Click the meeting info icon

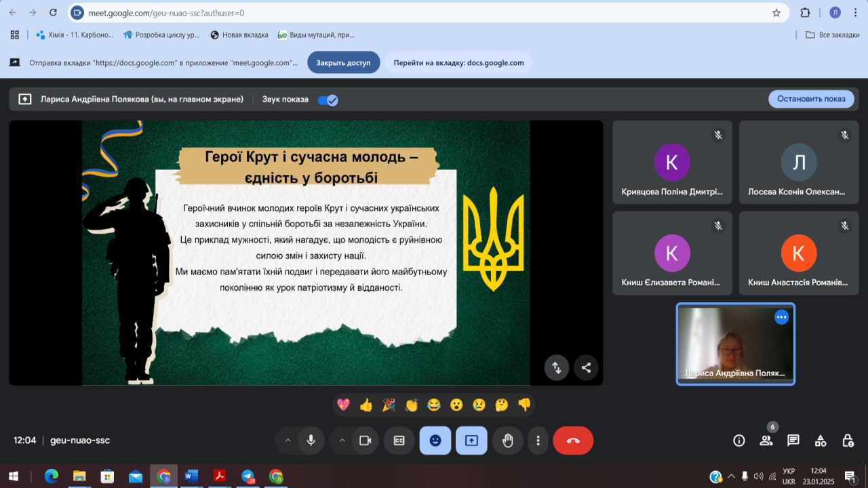739,441
